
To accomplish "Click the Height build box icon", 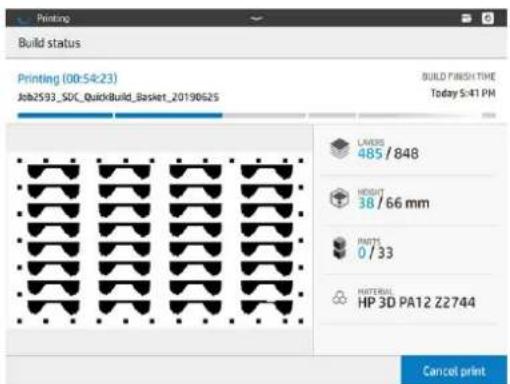I will (x=339, y=198).
